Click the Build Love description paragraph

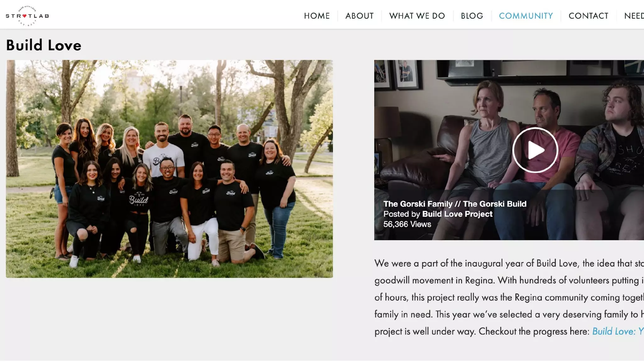(x=509, y=297)
